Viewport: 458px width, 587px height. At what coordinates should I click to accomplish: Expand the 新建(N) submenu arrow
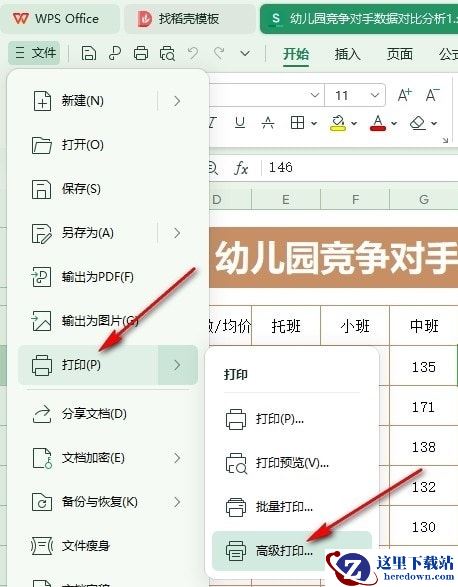pos(178,101)
